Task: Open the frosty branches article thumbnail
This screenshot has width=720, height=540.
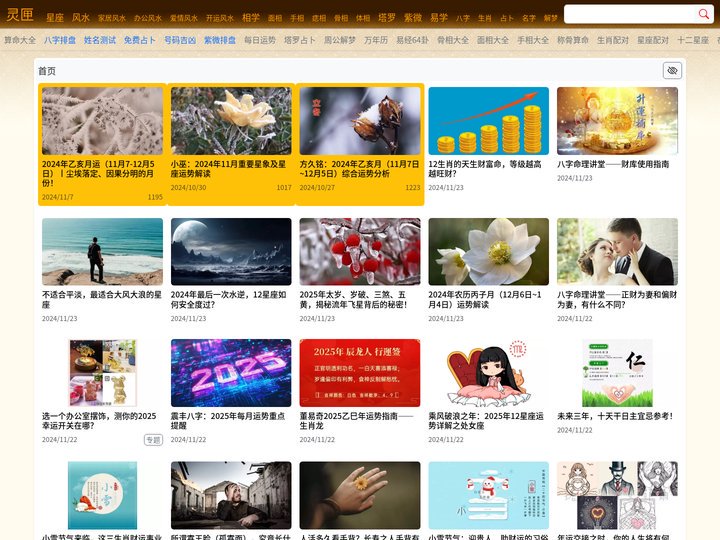Action: click(102, 121)
